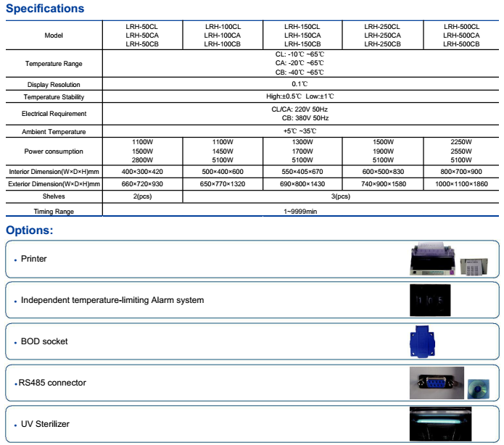Click the 0.1℃ resolution value

(299, 84)
